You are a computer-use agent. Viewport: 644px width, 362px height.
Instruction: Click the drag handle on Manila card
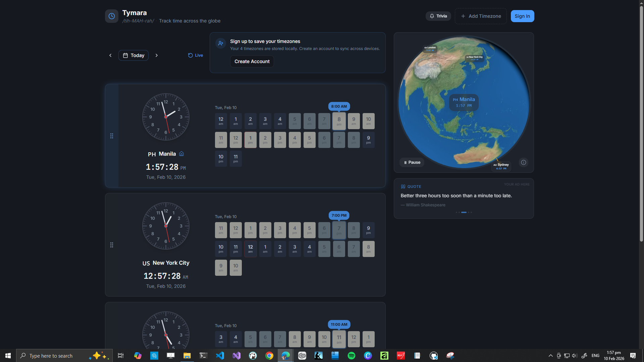(112, 136)
